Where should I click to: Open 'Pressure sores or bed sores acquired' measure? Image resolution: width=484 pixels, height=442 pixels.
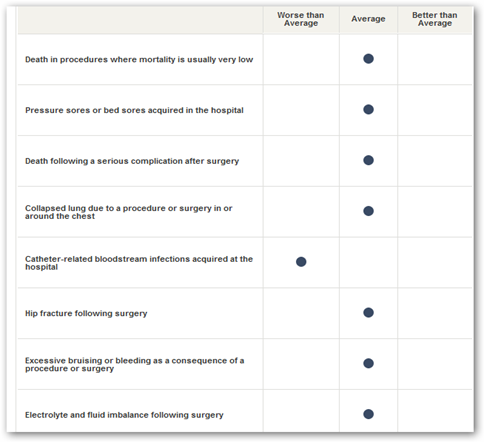point(134,110)
